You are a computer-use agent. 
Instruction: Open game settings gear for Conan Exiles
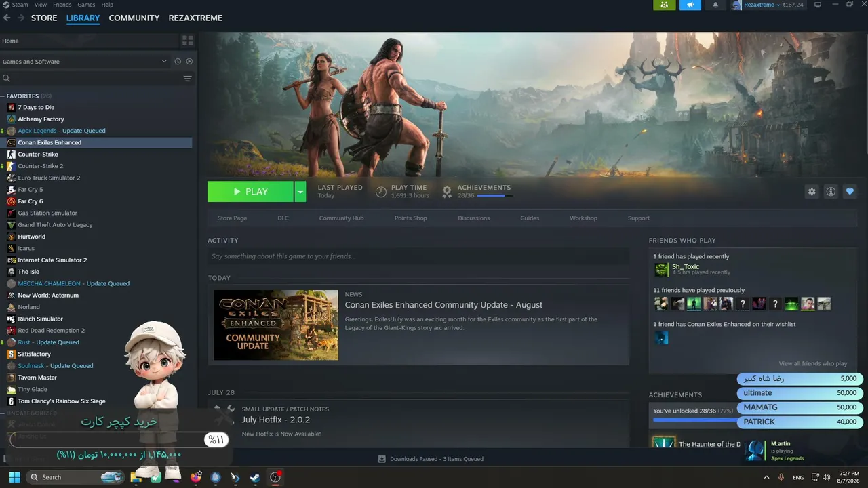coord(812,192)
